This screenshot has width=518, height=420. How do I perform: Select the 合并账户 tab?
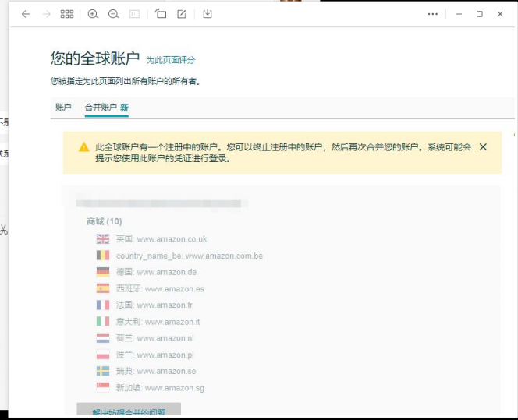pyautogui.click(x=107, y=108)
